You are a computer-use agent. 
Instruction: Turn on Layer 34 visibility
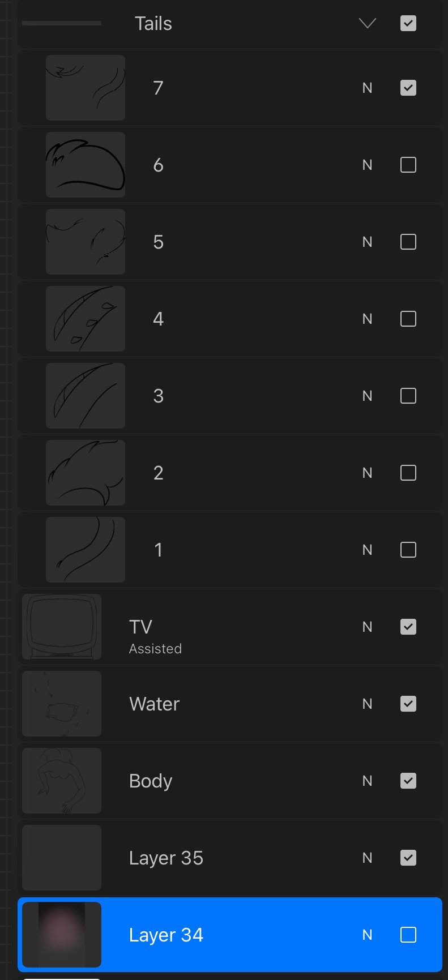pyautogui.click(x=408, y=935)
